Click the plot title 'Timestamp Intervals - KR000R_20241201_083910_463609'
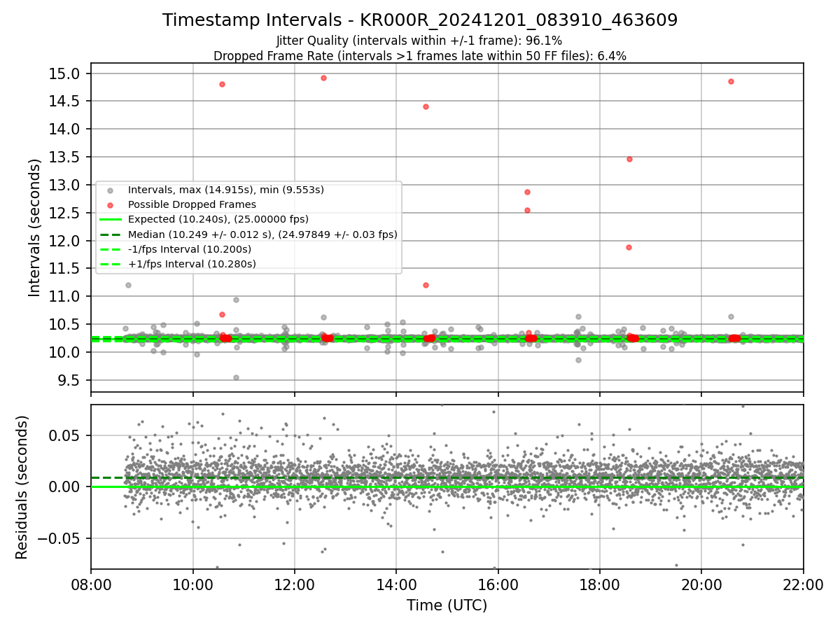 pyautogui.click(x=420, y=20)
